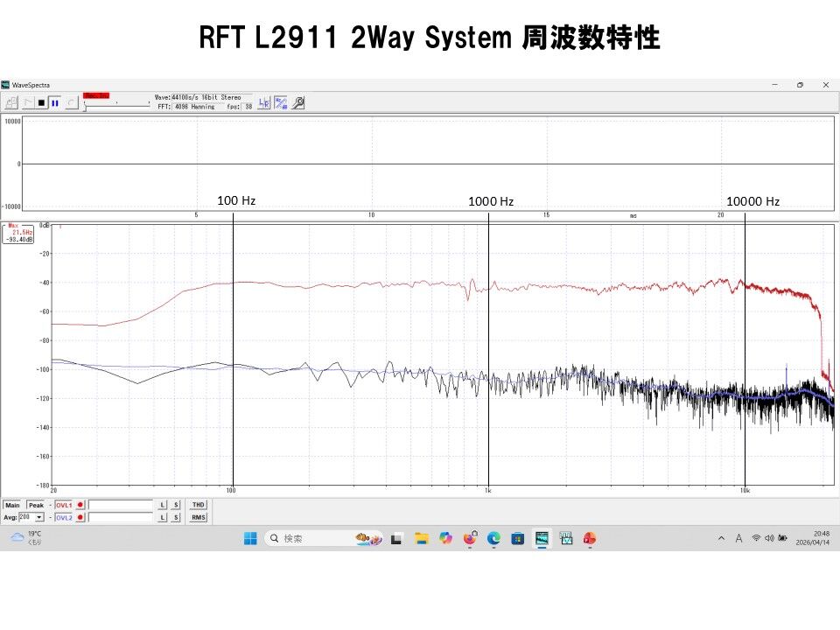Select the Main display button
This screenshot has width=840, height=630.
(12, 505)
